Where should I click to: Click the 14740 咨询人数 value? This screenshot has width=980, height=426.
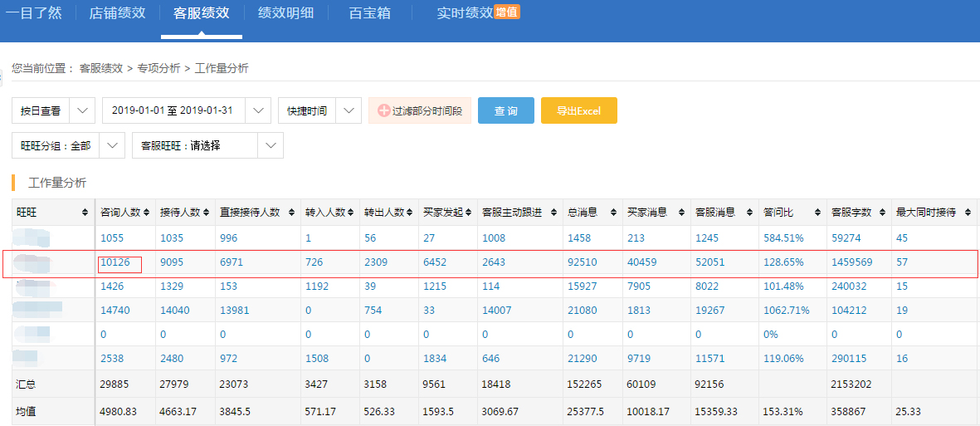point(115,311)
